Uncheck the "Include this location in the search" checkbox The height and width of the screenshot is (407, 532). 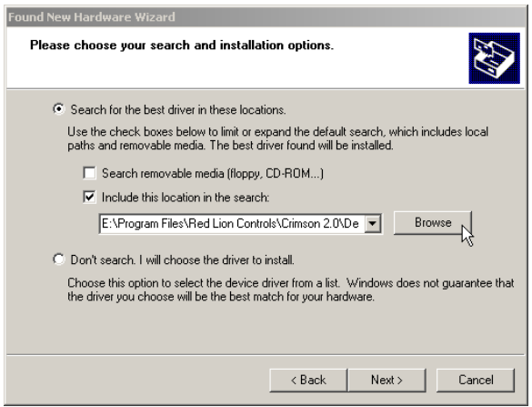[89, 197]
